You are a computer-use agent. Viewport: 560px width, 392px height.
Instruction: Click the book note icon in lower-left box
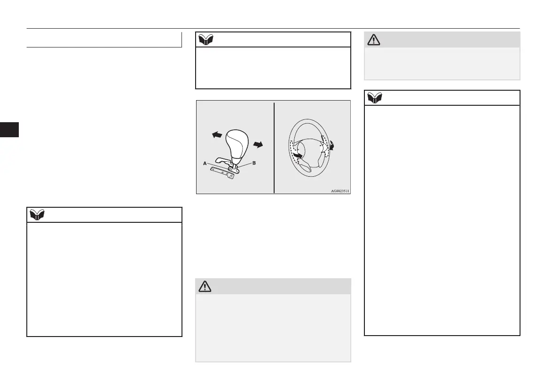coord(37,215)
